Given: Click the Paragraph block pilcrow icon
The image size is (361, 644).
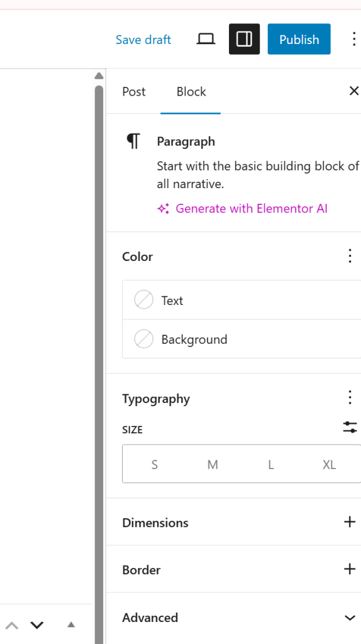Looking at the screenshot, I should [133, 142].
